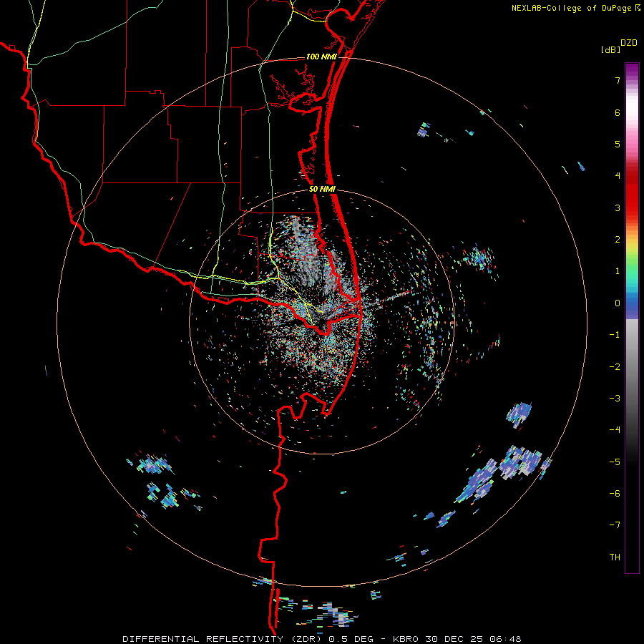Image resolution: width=644 pixels, height=644 pixels.
Task: Select the 5 dB scale label
Action: click(618, 144)
